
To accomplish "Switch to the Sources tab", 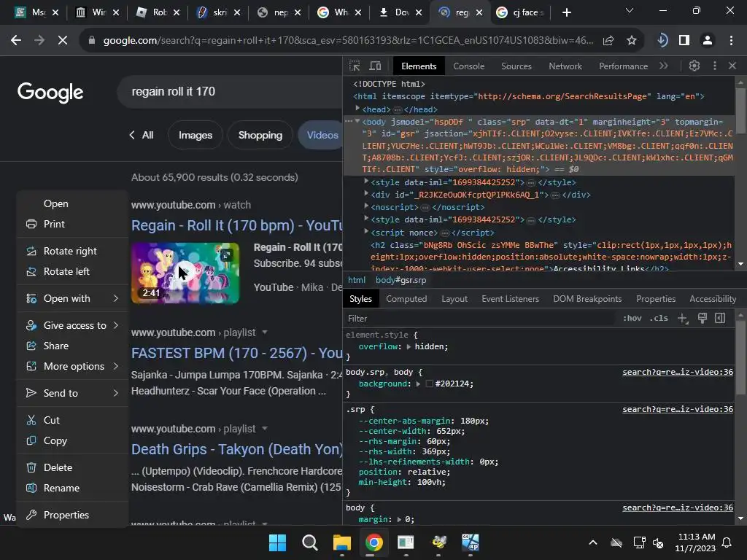I will [x=516, y=66].
